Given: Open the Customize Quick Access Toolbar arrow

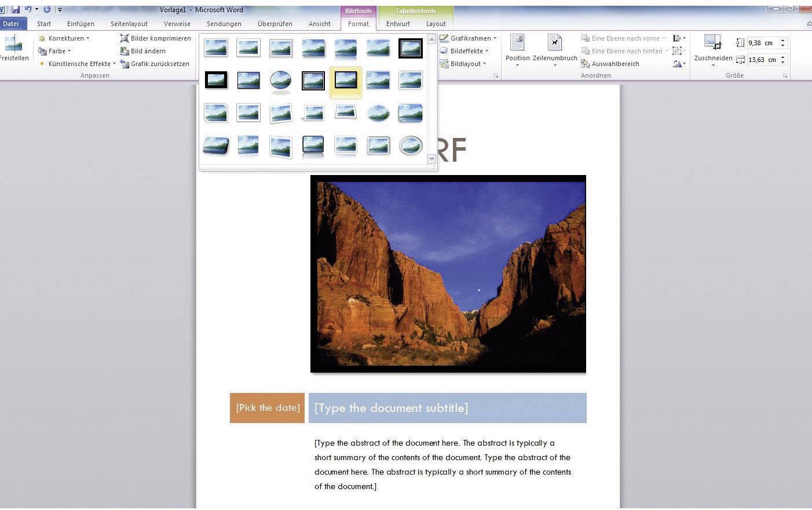Looking at the screenshot, I should (60, 10).
